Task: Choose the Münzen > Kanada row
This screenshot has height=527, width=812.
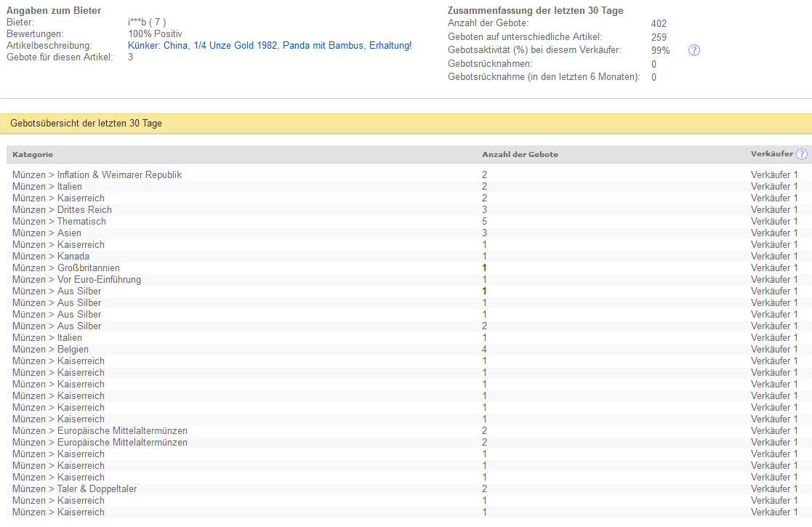Action: [x=51, y=257]
